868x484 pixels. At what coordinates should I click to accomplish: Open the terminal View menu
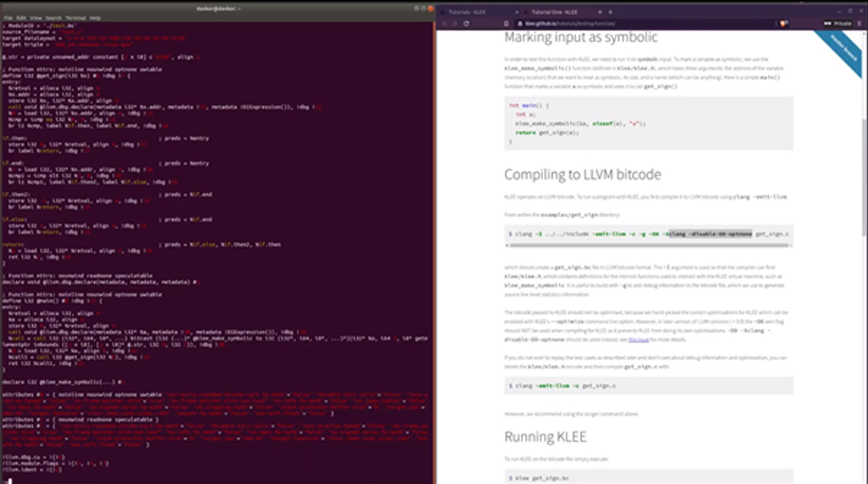tap(37, 18)
